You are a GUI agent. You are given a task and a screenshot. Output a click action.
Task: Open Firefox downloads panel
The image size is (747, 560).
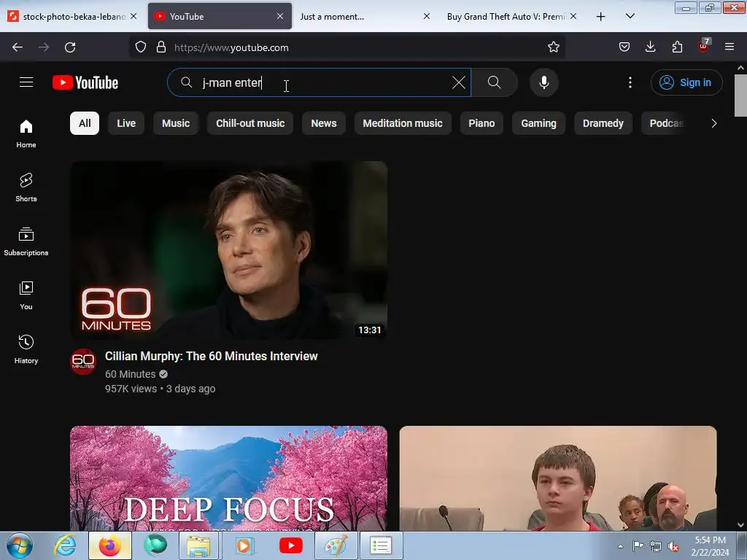click(x=650, y=47)
